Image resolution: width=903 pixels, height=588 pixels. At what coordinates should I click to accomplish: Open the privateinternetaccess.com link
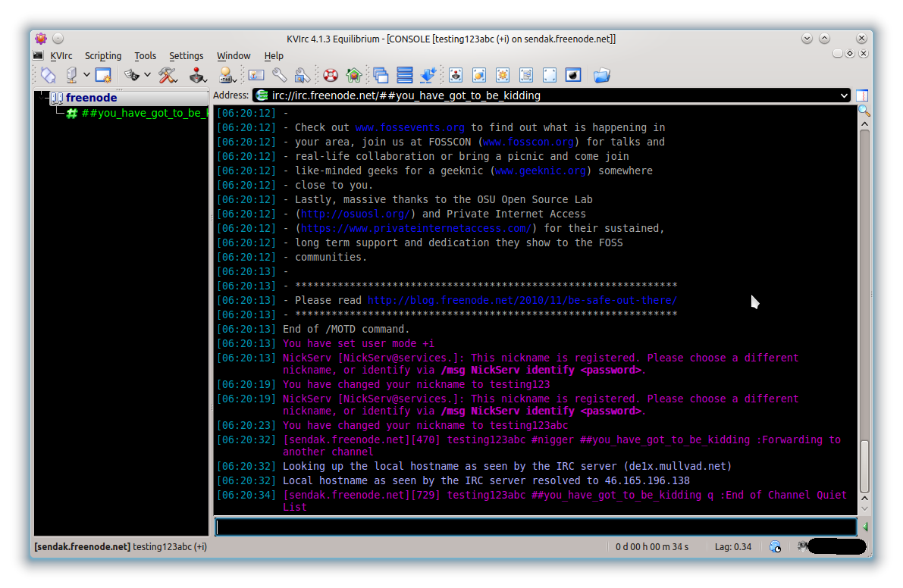pos(415,228)
